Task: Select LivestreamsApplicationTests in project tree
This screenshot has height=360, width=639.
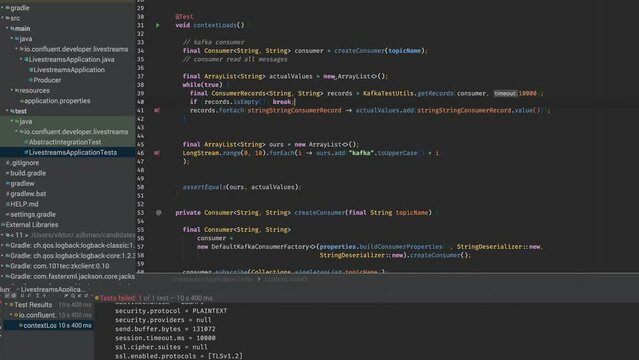Action: coord(73,152)
